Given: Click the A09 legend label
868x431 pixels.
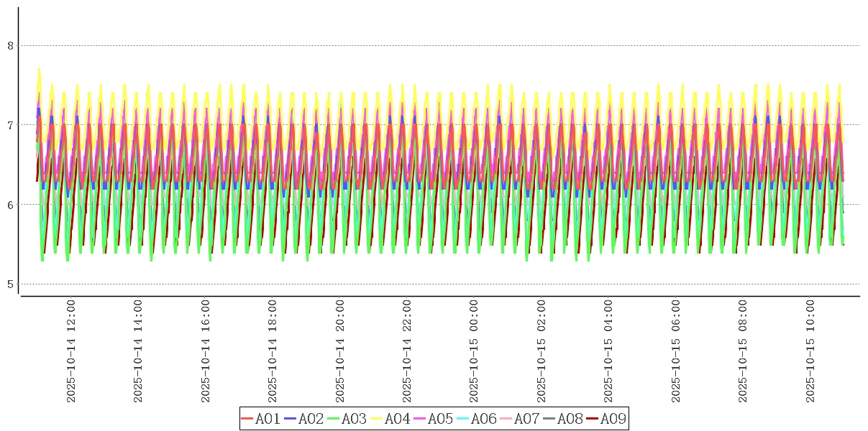Looking at the screenshot, I should [x=613, y=419].
